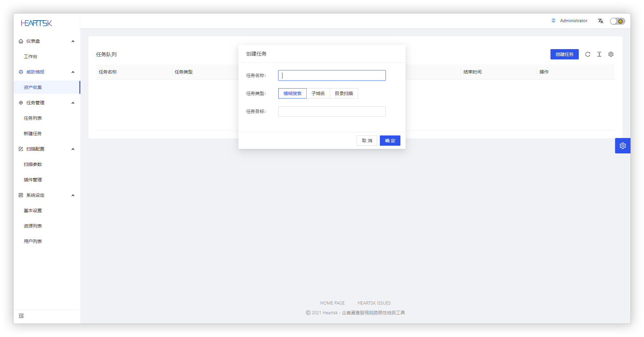Refresh the task queue table
Viewport: 644px width, 337px height.
click(x=588, y=54)
